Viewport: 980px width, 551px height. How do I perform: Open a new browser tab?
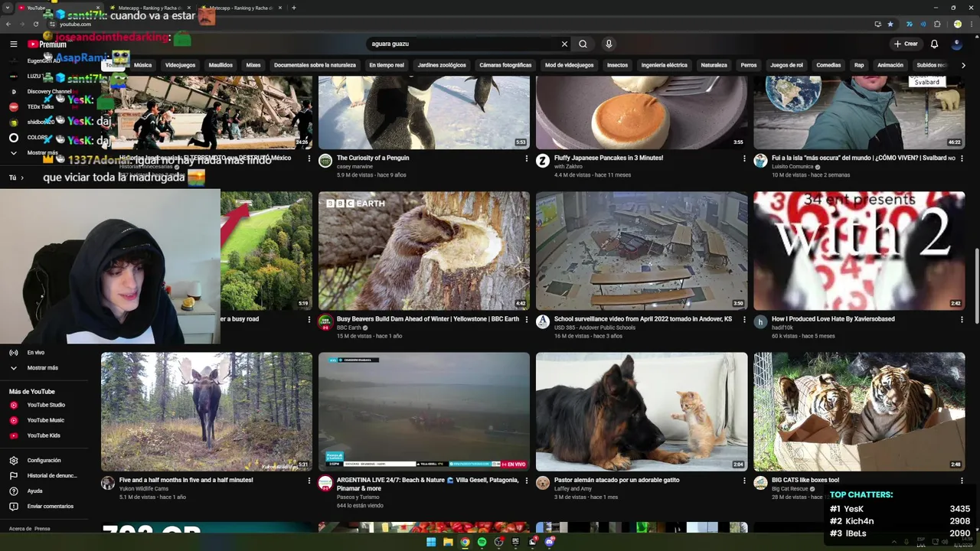pos(294,8)
